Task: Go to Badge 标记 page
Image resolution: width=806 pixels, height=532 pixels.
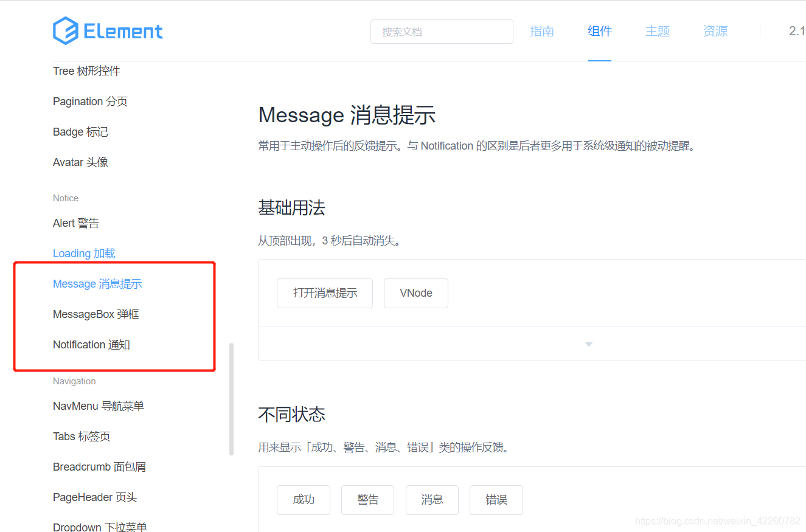Action: (80, 132)
